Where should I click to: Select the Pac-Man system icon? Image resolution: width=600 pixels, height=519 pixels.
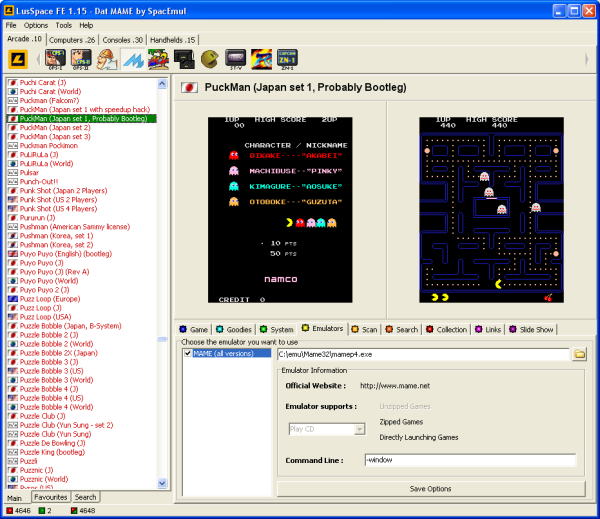pos(209,60)
